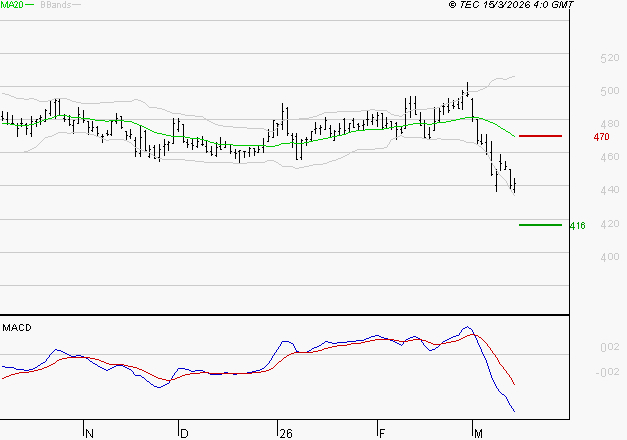Click the 002 MACD axis label
Screen dimensions: 627x440
609,347
